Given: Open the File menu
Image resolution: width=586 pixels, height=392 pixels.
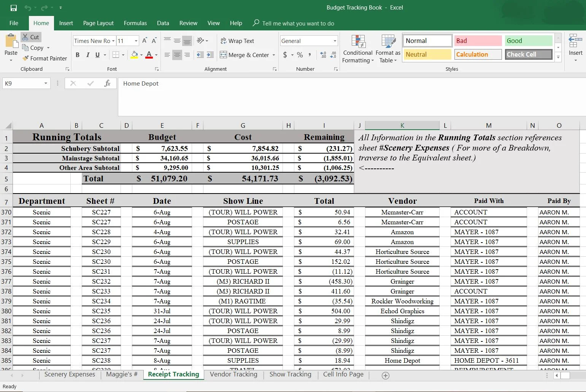Looking at the screenshot, I should (x=14, y=23).
